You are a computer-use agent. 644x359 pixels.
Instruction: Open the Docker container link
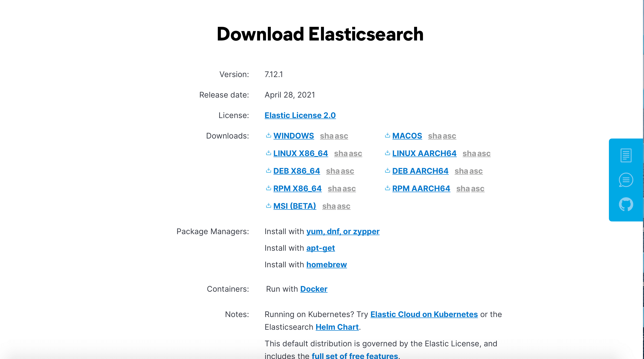(x=314, y=289)
